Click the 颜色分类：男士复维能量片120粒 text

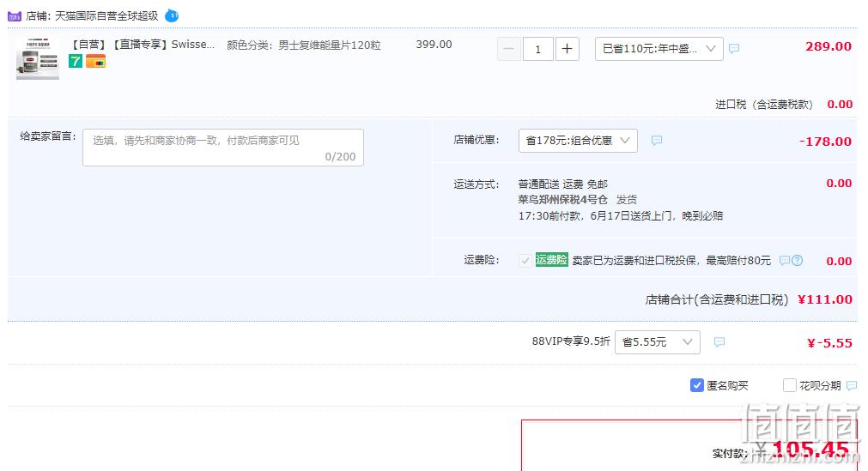click(304, 45)
